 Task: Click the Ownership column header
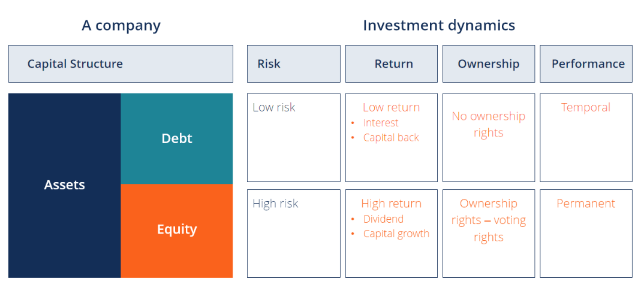(489, 63)
